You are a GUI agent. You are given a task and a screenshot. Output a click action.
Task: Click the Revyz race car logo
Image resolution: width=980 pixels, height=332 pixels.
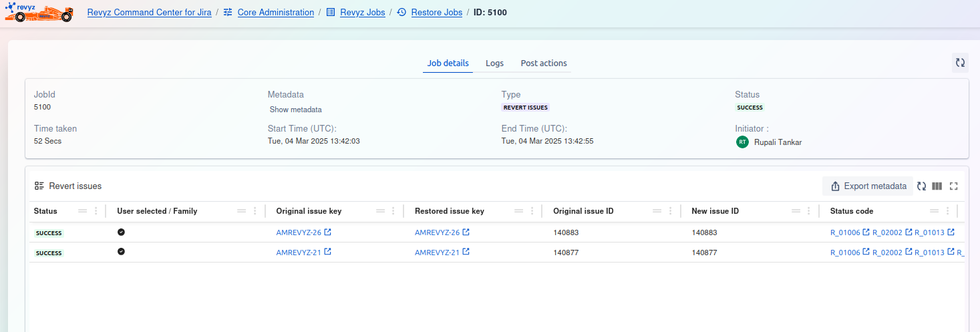tap(38, 12)
